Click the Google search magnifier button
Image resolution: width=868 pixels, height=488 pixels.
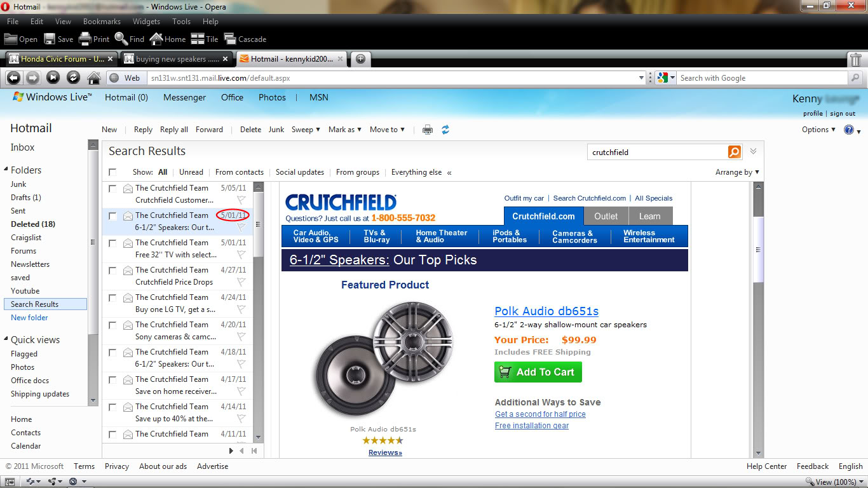[856, 78]
